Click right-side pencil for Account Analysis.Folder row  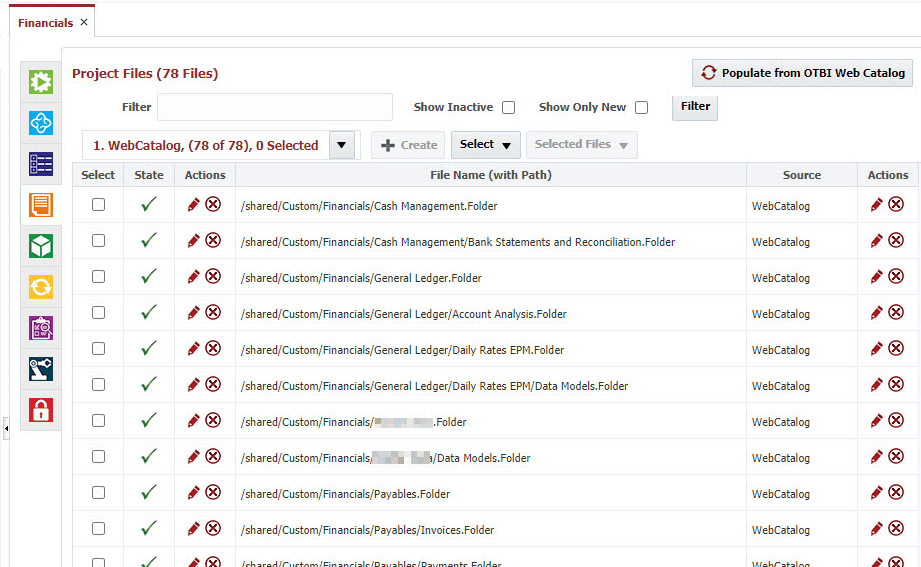pyautogui.click(x=876, y=313)
